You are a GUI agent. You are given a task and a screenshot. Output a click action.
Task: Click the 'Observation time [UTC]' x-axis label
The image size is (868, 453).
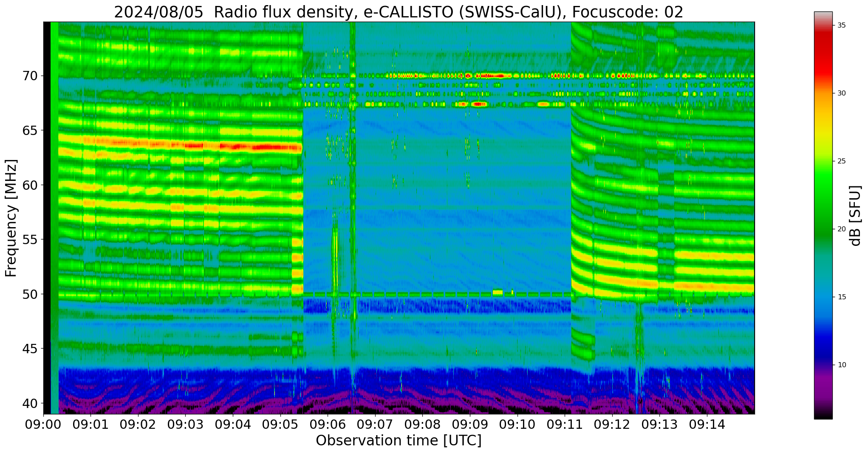(x=399, y=440)
